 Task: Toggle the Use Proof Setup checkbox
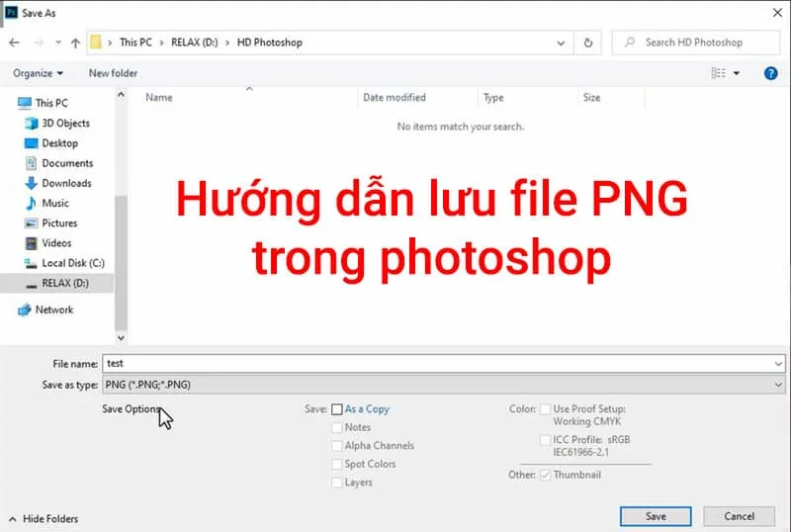point(546,408)
